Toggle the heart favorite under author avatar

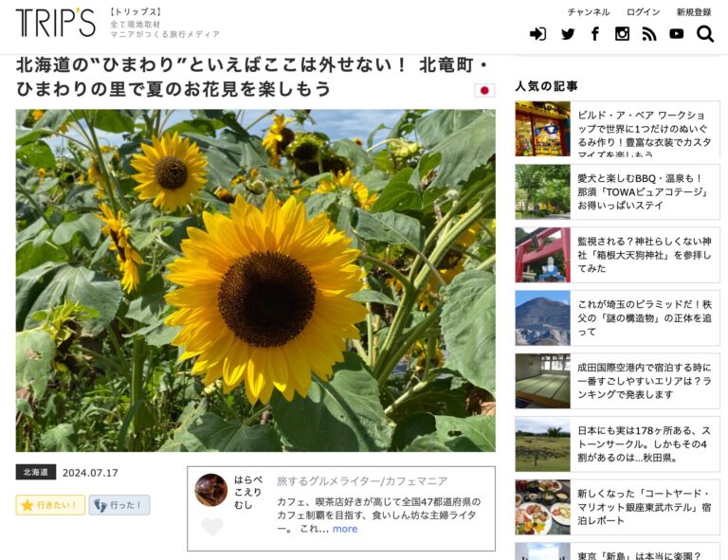212,527
